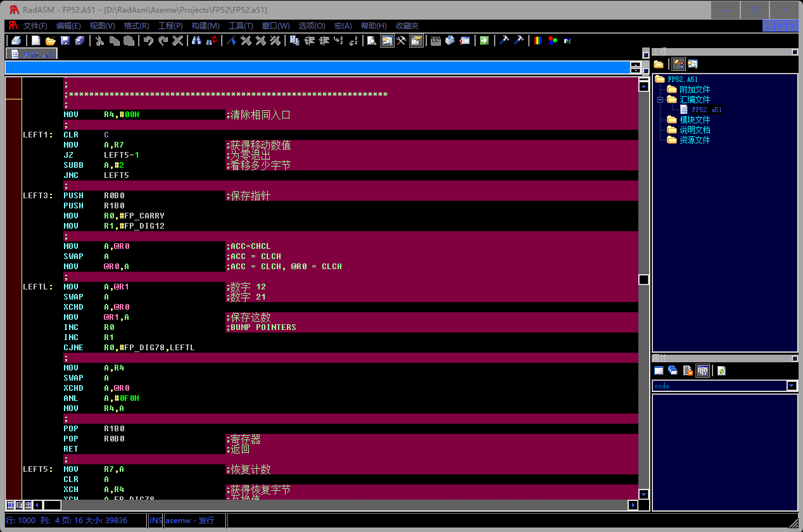Viewport: 803px width, 532px height.
Task: Select the 模块文件 folder in the project tree
Action: tap(695, 120)
